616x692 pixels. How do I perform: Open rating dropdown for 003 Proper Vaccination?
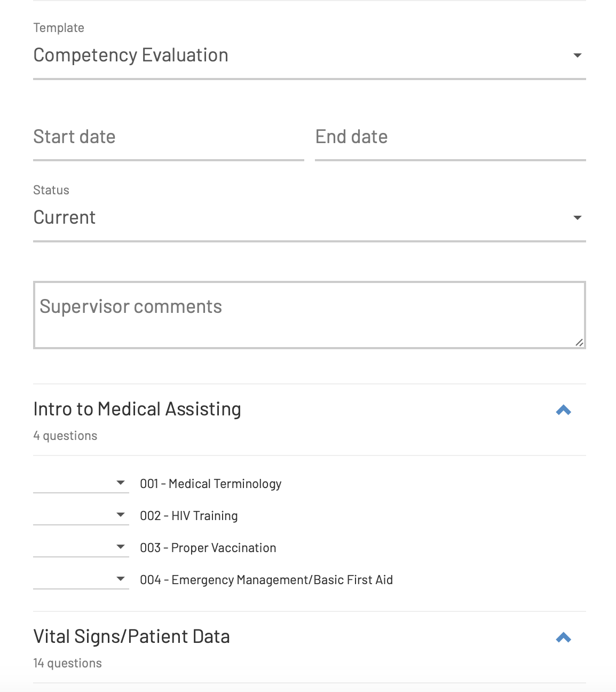click(81, 547)
